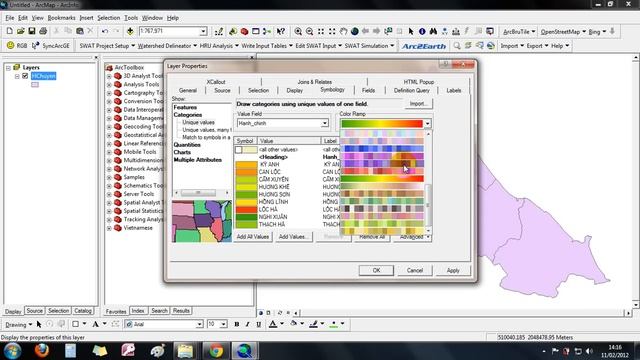Click the Apply button

pos(453,270)
